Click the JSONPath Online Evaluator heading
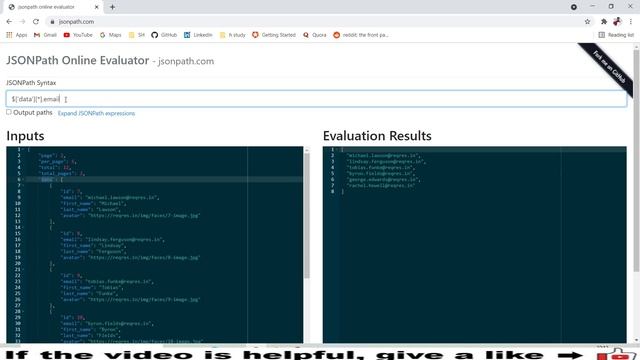 [x=78, y=60]
